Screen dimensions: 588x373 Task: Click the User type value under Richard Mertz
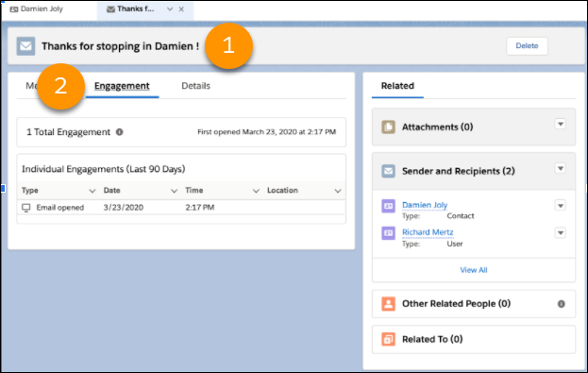pos(455,244)
